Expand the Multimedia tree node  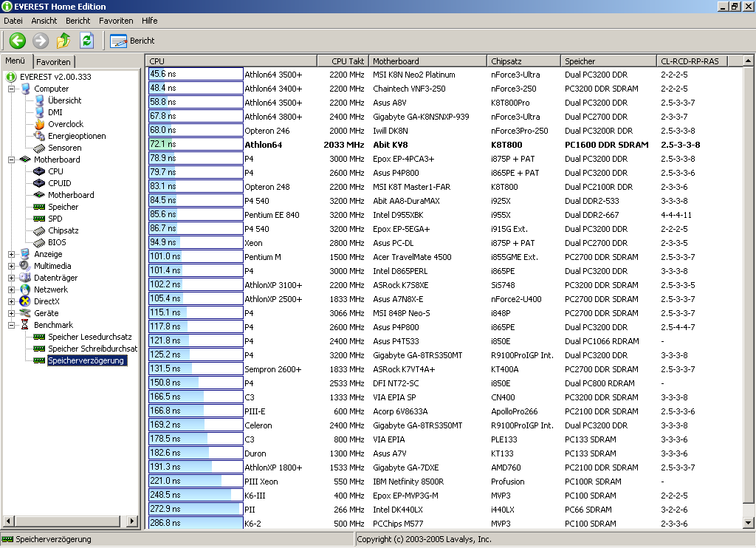(12, 266)
